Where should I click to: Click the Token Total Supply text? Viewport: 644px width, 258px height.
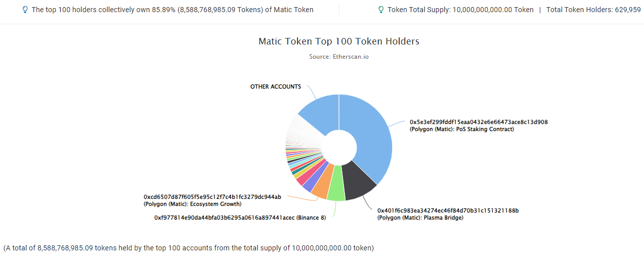tap(460, 10)
